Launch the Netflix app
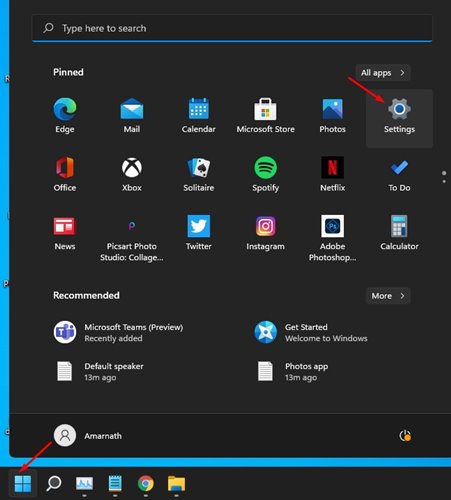Image resolution: width=451 pixels, height=500 pixels. coord(332,174)
